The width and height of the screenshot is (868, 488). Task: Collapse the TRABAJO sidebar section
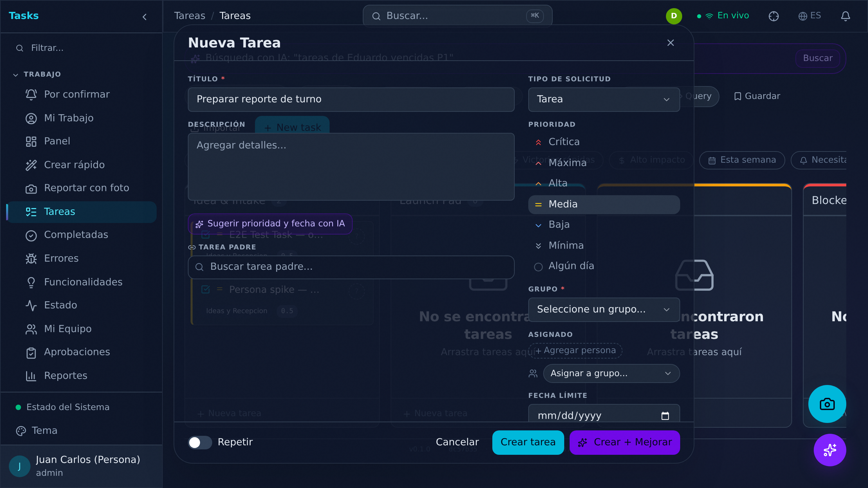(37, 74)
